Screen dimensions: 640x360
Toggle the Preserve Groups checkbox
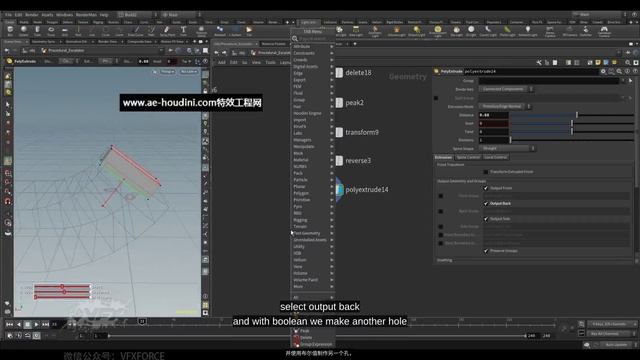486,251
